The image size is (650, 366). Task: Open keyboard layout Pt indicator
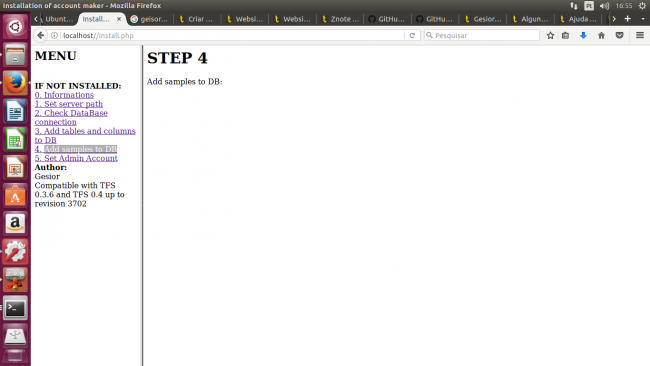(x=589, y=5)
